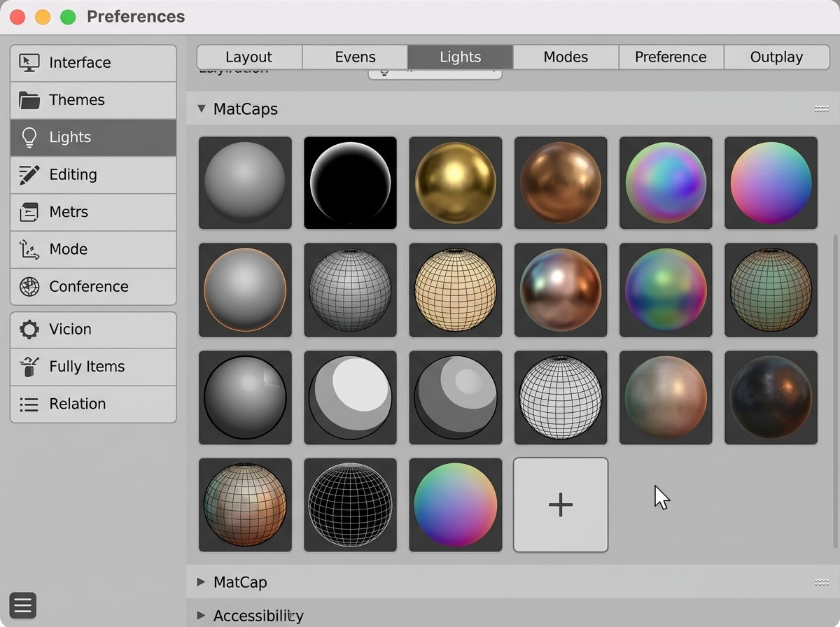The height and width of the screenshot is (627, 840).
Task: Click the Accessibility heading label
Action: click(x=258, y=616)
